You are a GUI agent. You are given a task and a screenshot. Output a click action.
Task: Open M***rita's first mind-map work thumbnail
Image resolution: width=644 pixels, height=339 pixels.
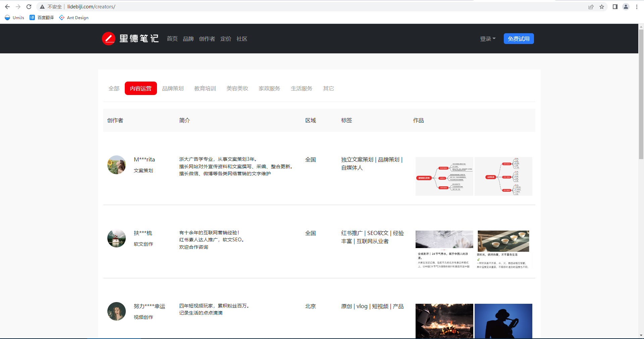click(444, 176)
